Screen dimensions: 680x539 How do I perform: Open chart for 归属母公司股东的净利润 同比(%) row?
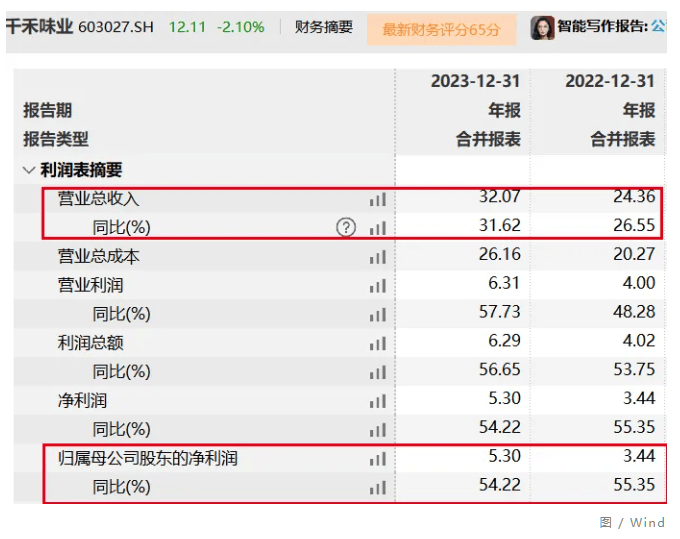pyautogui.click(x=378, y=488)
